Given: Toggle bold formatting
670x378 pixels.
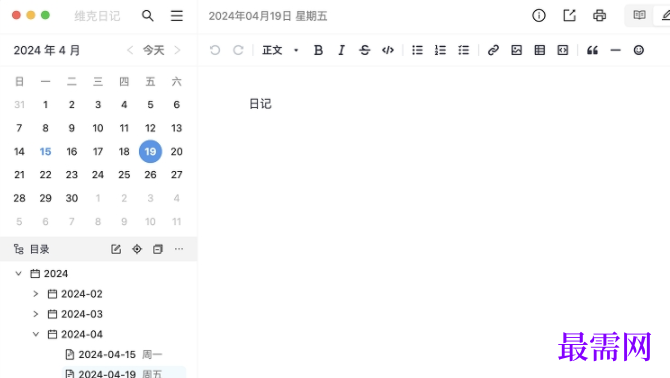Looking at the screenshot, I should point(318,50).
